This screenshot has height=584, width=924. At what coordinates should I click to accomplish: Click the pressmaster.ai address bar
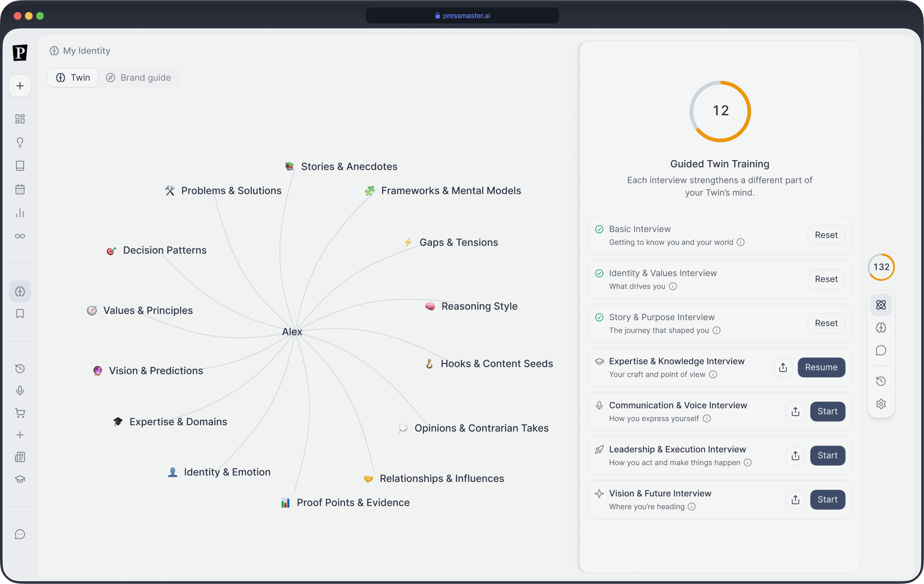click(462, 16)
